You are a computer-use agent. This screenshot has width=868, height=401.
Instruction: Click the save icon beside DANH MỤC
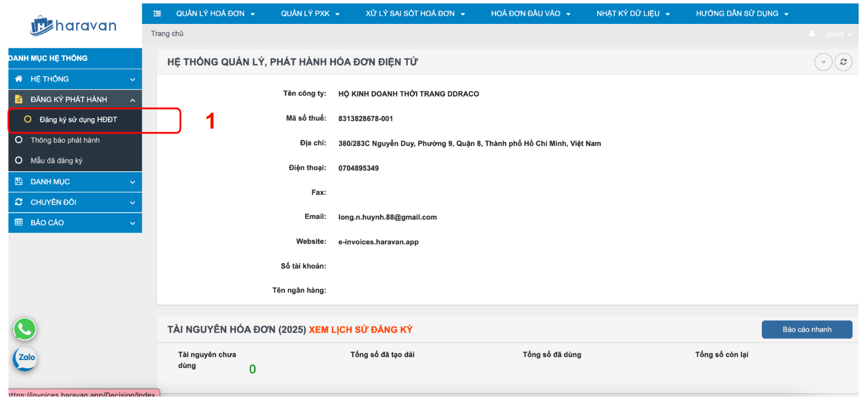click(19, 181)
